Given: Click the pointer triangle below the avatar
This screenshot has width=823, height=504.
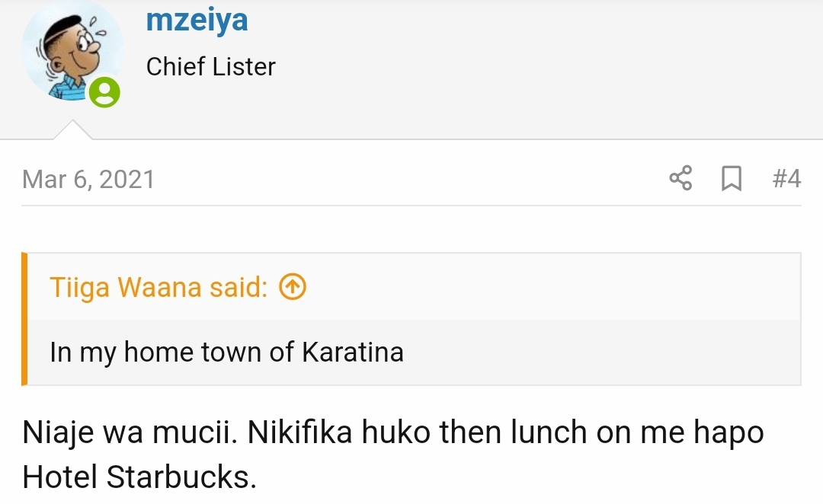Looking at the screenshot, I should coord(72,130).
